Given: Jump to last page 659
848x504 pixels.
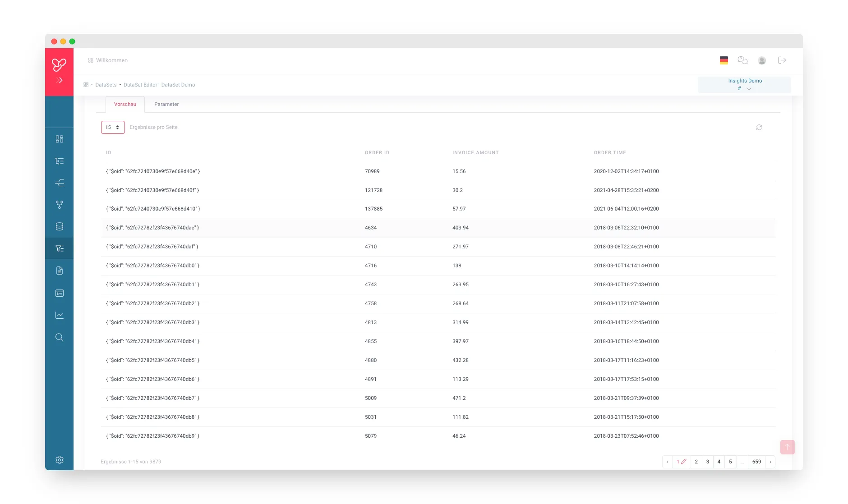Looking at the screenshot, I should pos(756,462).
